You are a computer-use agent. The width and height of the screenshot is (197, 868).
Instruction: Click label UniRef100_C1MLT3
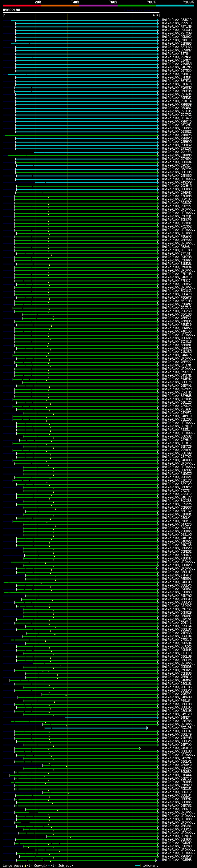177,40
